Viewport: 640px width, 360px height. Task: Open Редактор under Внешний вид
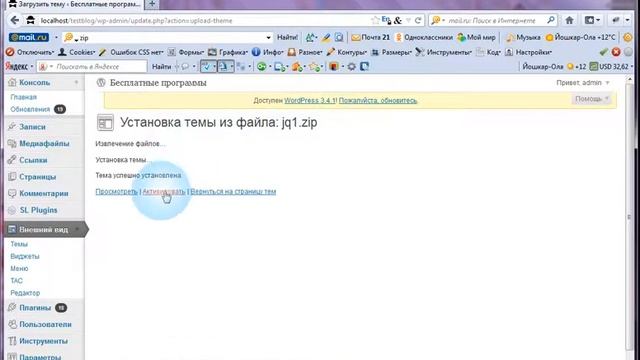tap(25, 293)
